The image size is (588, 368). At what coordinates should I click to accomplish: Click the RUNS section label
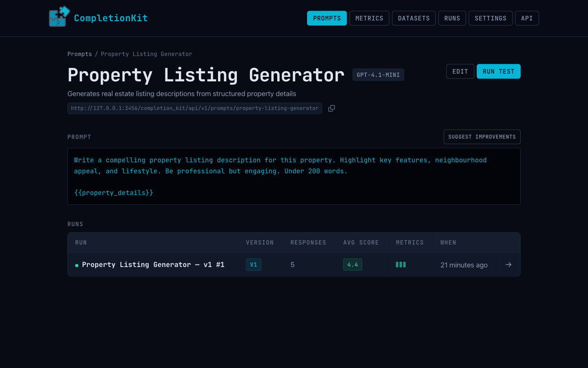(x=75, y=224)
